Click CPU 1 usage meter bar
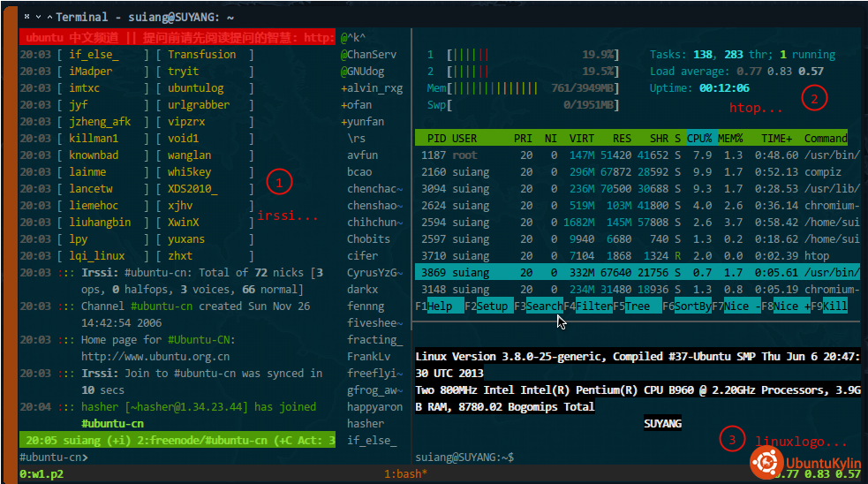Viewport: 868px width, 484px height. click(533, 55)
